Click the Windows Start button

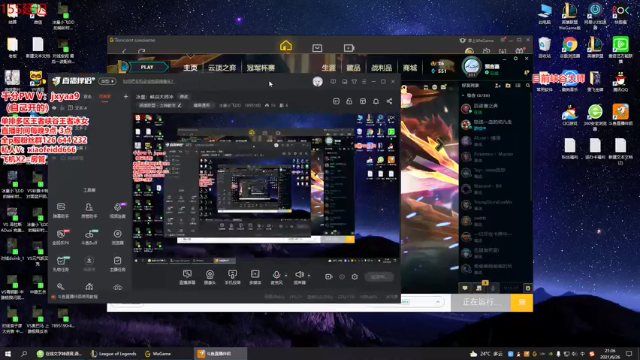click(x=7, y=353)
